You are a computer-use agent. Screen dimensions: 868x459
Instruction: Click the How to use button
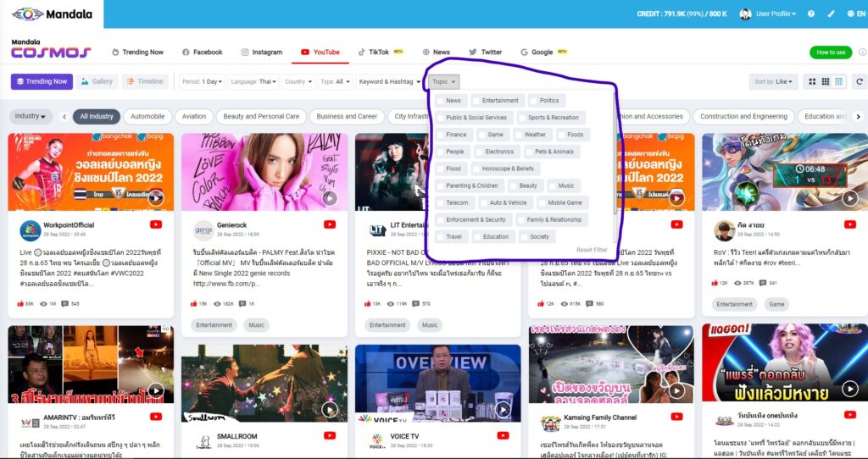[831, 52]
